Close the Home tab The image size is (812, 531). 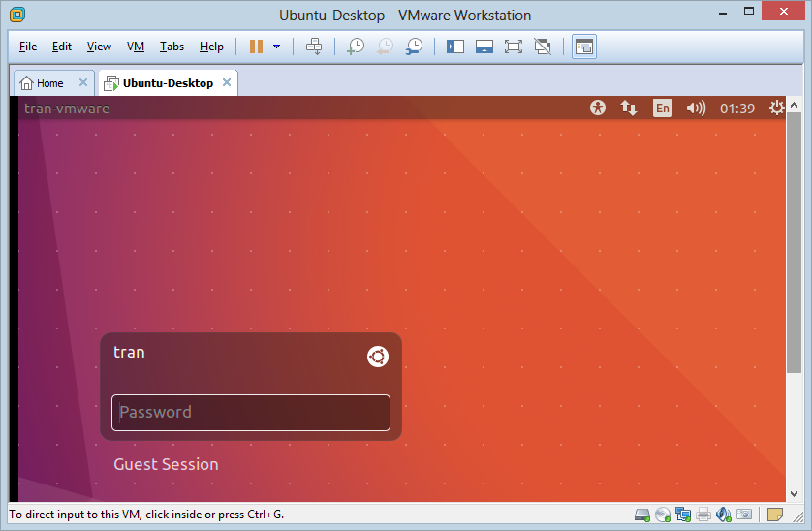83,83
